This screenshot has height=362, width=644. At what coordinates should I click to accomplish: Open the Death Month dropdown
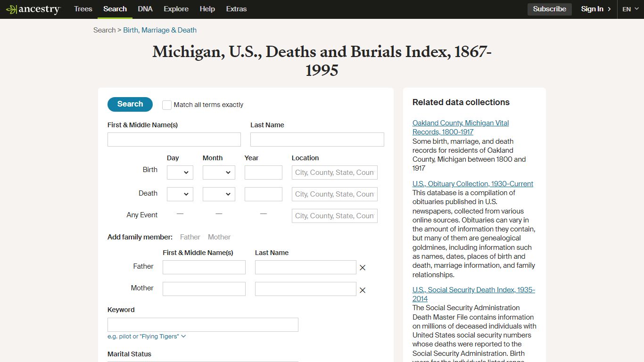point(219,194)
